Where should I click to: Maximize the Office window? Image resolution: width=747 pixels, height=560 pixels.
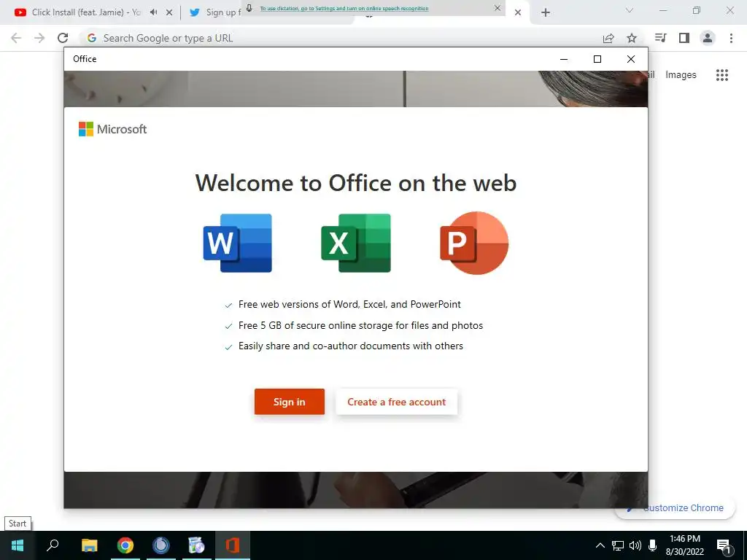(x=597, y=59)
